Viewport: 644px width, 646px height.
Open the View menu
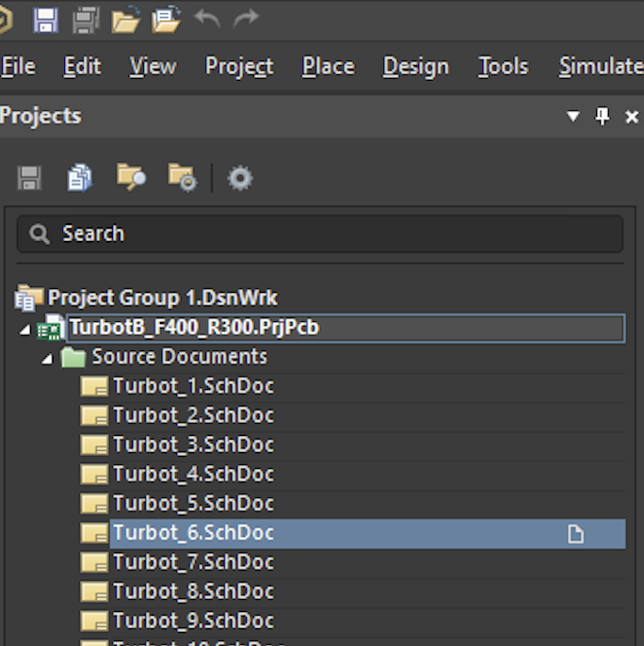click(153, 66)
